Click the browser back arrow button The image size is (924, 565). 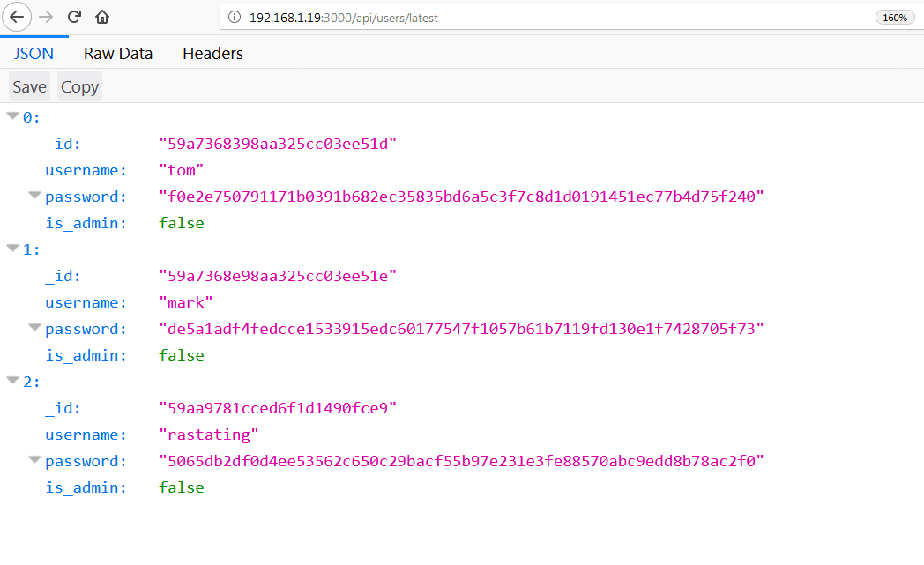[19, 17]
